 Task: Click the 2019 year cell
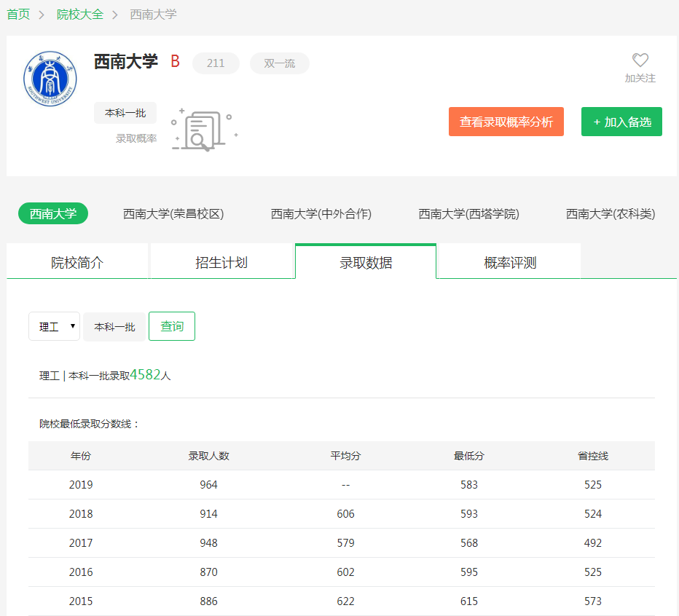coord(81,485)
